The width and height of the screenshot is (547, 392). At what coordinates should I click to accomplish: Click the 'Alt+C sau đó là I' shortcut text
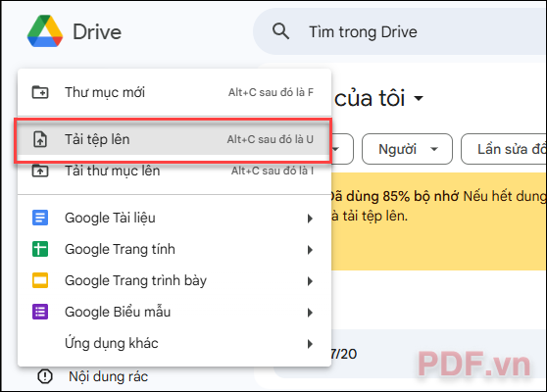tap(273, 171)
